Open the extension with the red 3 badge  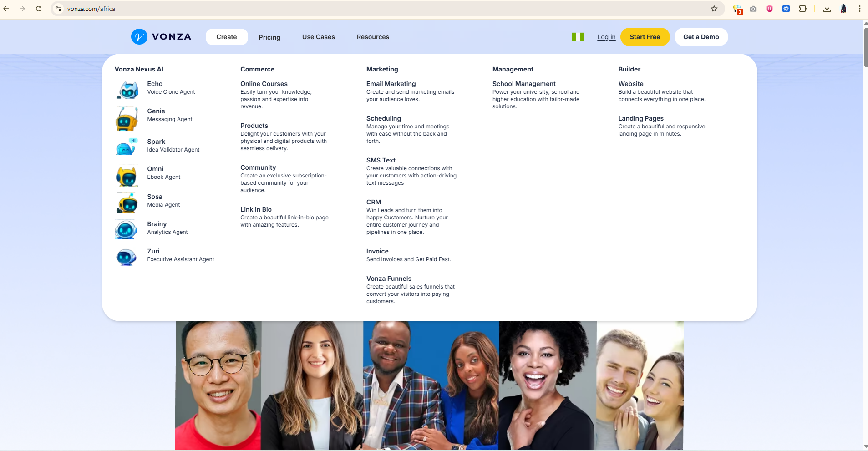tap(737, 9)
